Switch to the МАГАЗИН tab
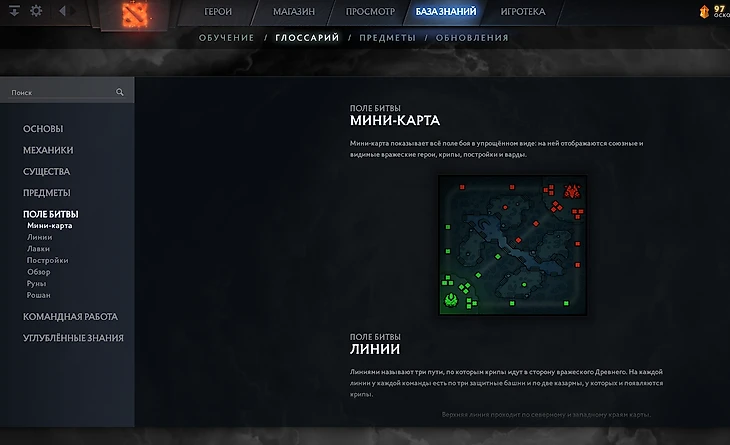730x445 pixels. 294,12
